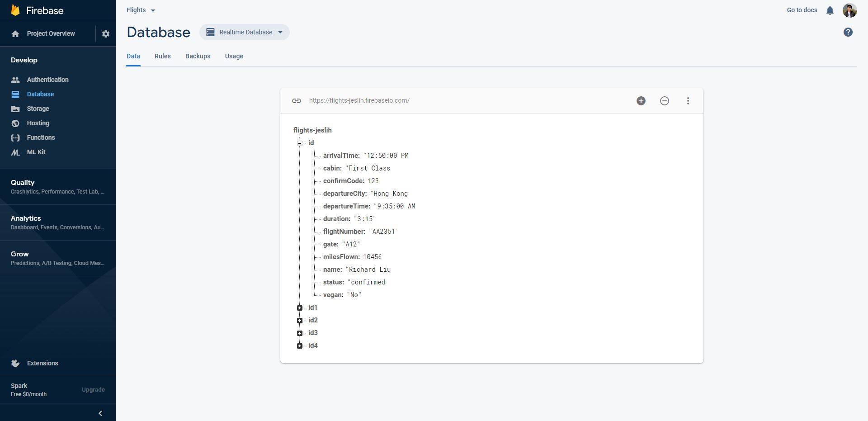This screenshot has width=868, height=421.
Task: Switch to the Data tab
Action: pyautogui.click(x=133, y=56)
